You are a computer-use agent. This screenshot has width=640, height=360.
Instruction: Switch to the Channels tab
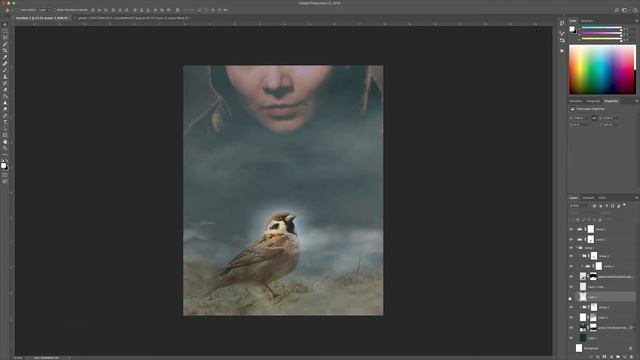click(x=588, y=198)
